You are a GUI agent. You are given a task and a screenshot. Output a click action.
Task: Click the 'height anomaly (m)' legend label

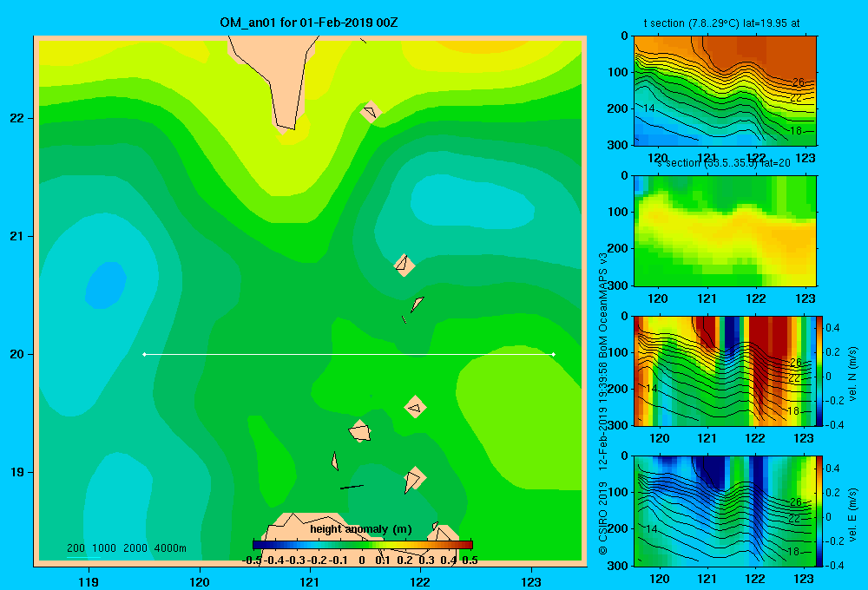(x=361, y=529)
